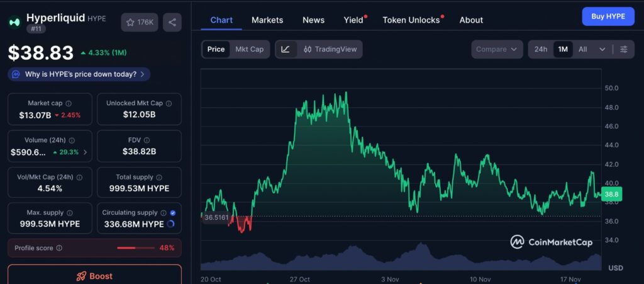Open the Yield tab

tap(355, 20)
